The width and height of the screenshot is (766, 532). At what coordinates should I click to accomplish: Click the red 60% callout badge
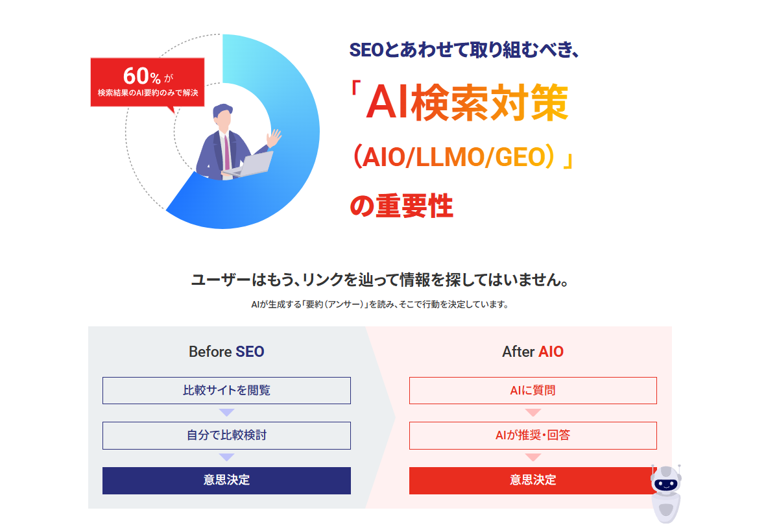(x=147, y=82)
